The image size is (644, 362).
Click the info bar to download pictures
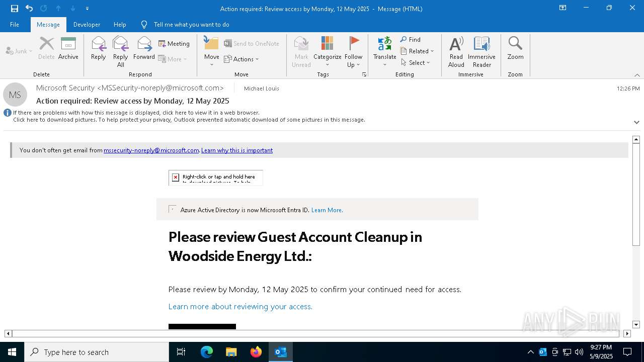tap(189, 120)
